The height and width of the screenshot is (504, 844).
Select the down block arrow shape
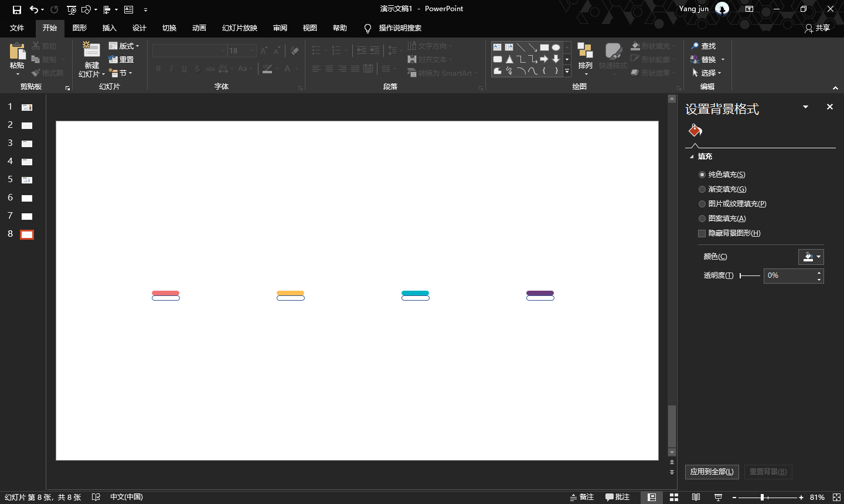556,59
